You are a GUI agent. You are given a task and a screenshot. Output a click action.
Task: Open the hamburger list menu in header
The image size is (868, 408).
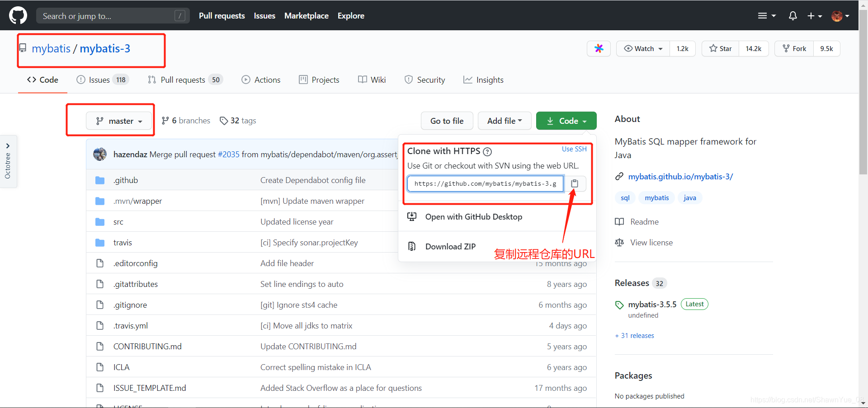tap(767, 16)
